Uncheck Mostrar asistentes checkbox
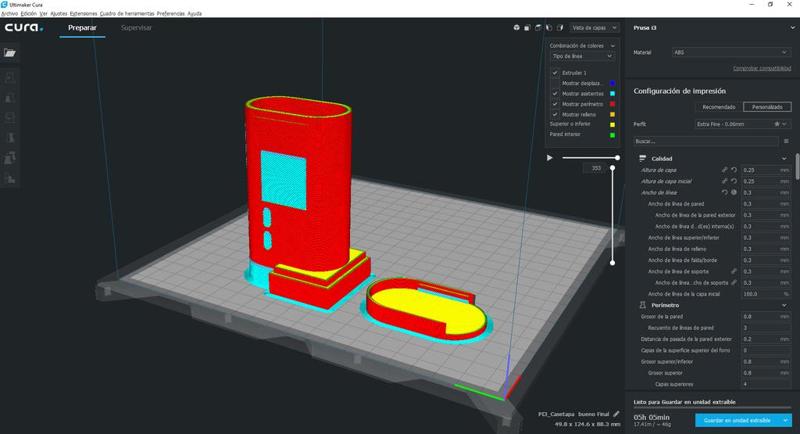800x434 pixels. [555, 93]
